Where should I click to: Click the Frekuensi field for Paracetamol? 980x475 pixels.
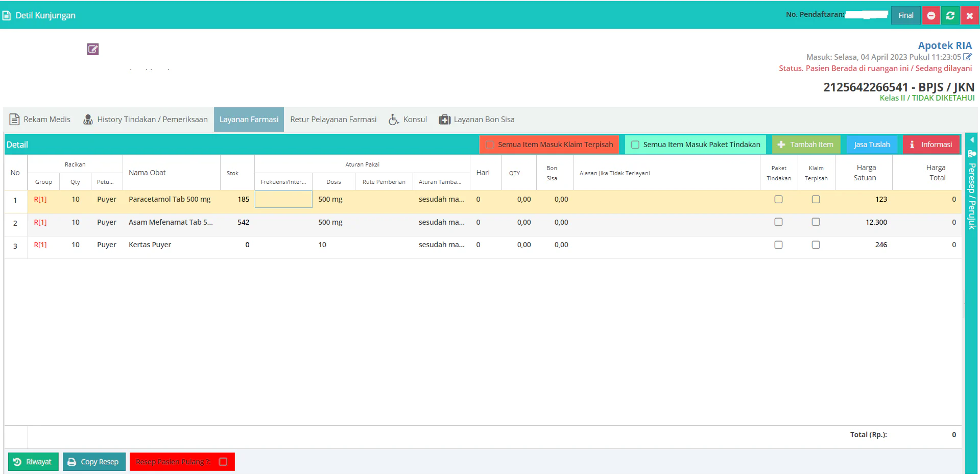click(283, 199)
